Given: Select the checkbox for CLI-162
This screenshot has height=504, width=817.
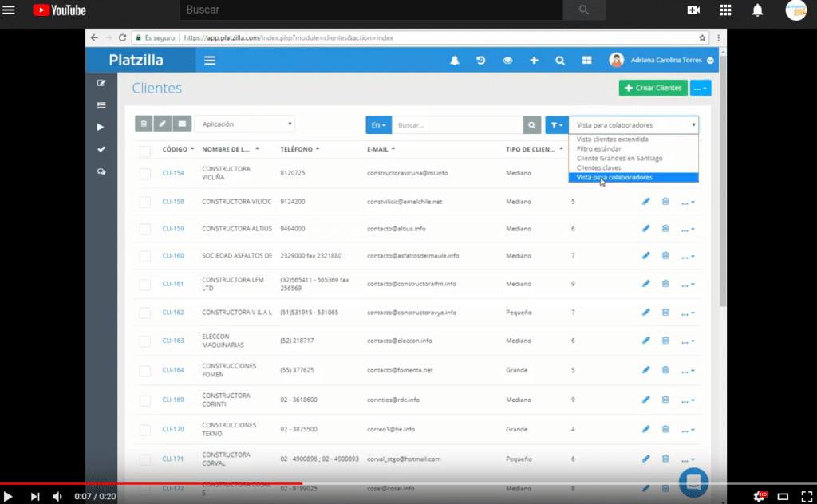Looking at the screenshot, I should pos(145,313).
